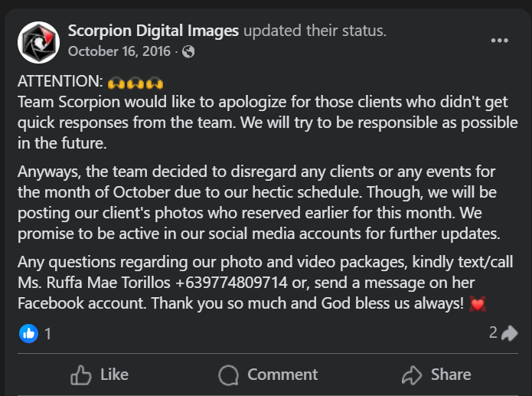The image size is (532, 396).
Task: Click the arrow icon in the Share button
Action: [412, 375]
